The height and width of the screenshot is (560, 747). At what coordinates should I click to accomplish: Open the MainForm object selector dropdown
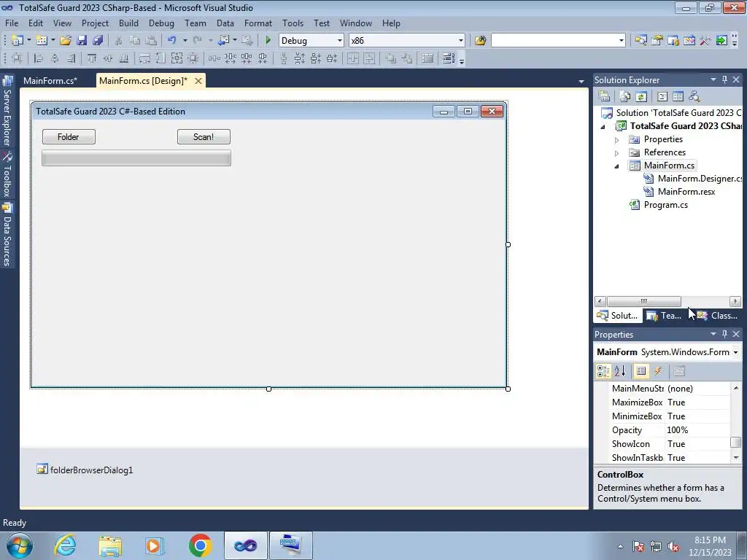(735, 352)
